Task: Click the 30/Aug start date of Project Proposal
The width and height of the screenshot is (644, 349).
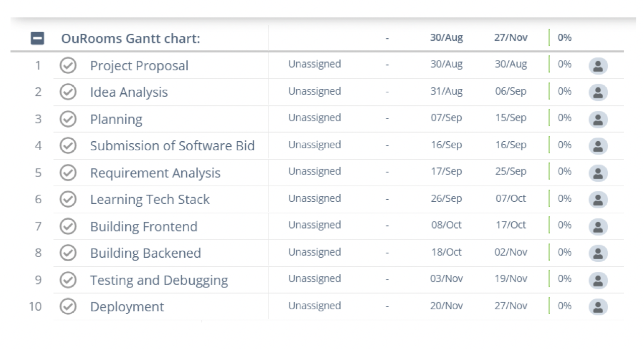Action: point(446,64)
